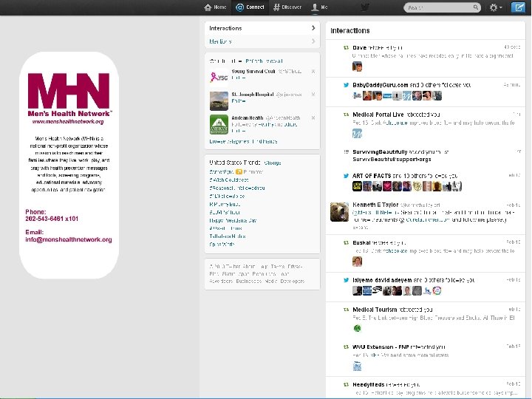This screenshot has width=532, height=399.
Task: Click retweet icon beside Medical Tourism
Action: coord(346,310)
